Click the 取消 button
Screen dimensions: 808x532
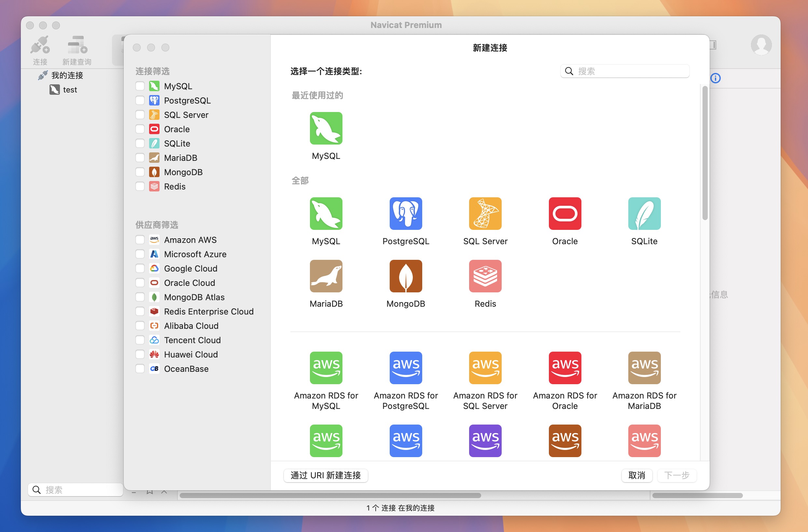(x=636, y=475)
